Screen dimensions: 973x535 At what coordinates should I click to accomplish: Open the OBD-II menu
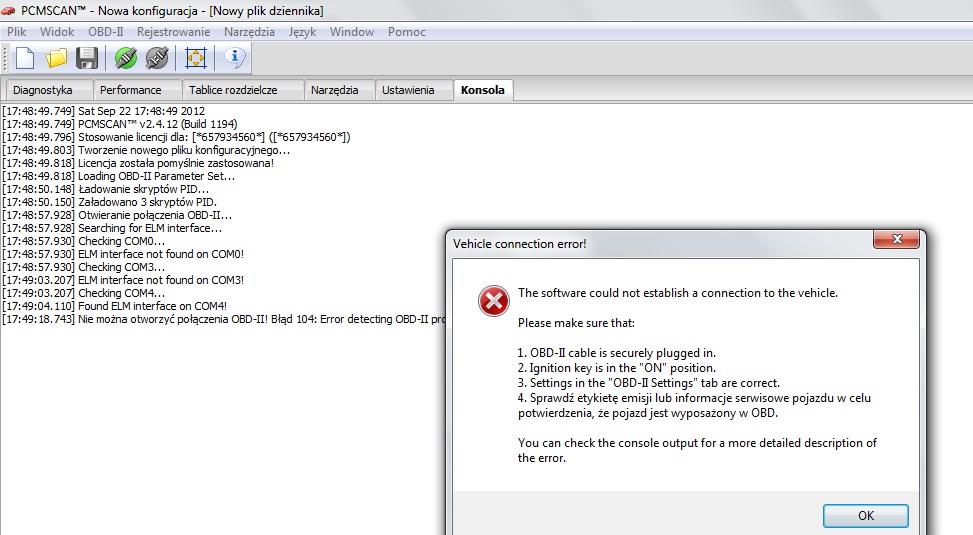coord(106,32)
